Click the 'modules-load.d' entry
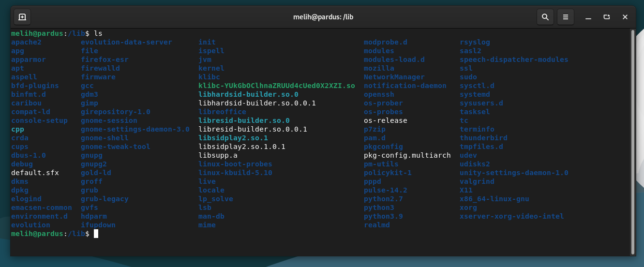644x267 pixels. pos(394,59)
